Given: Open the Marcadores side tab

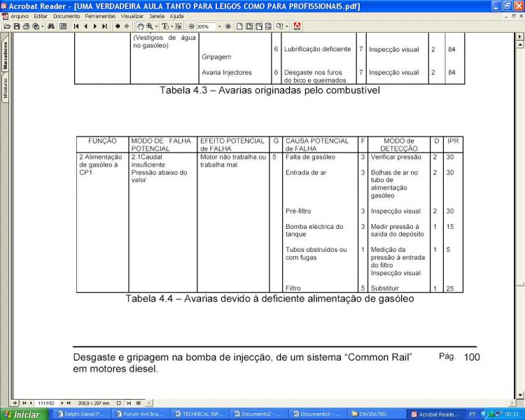Looking at the screenshot, I should (5, 56).
